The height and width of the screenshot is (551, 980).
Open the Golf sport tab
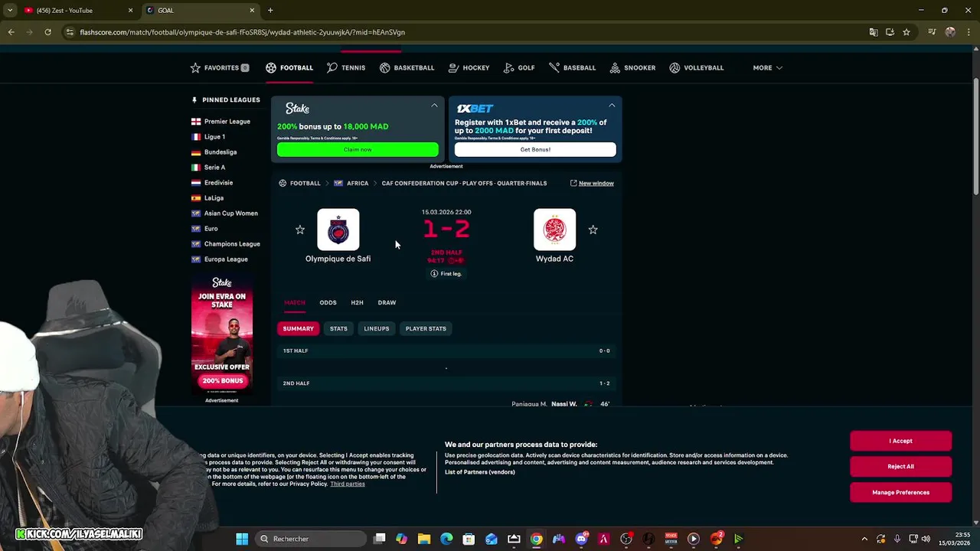tap(519, 68)
